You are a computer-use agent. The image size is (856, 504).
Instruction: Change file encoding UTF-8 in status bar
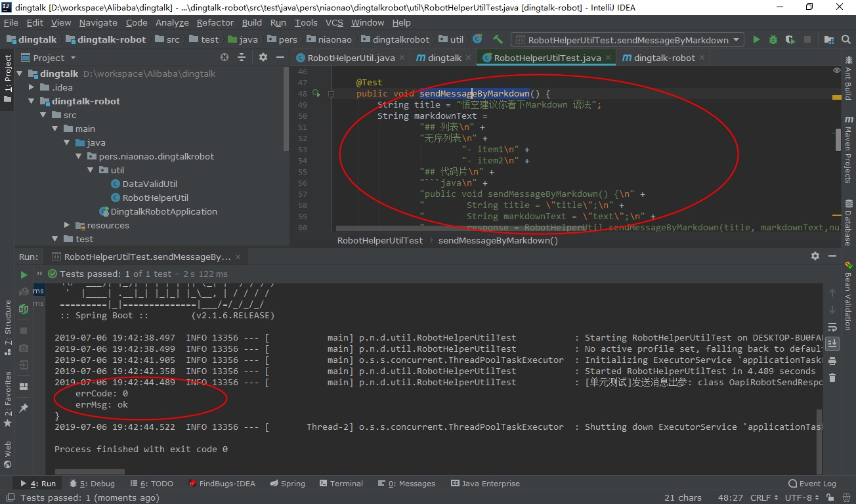[802, 497]
